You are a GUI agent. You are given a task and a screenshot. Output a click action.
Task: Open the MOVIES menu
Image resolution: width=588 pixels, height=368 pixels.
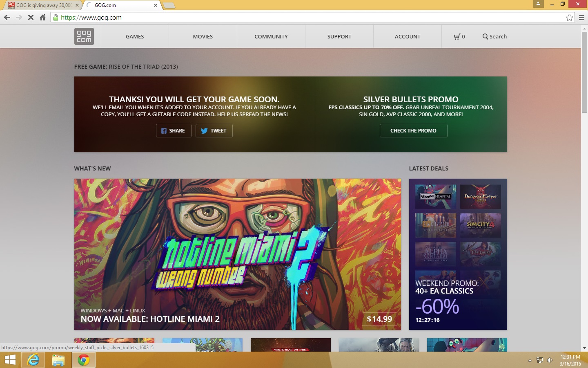click(203, 36)
